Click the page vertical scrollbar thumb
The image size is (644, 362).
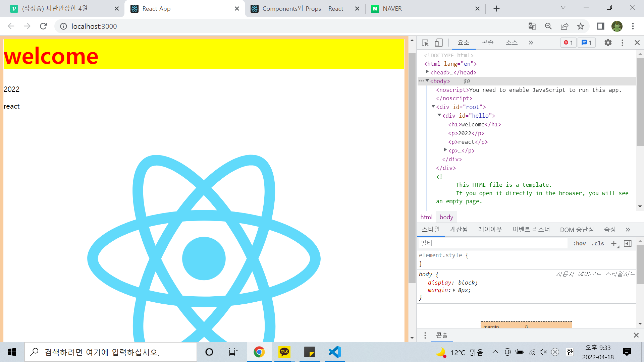pos(412,168)
